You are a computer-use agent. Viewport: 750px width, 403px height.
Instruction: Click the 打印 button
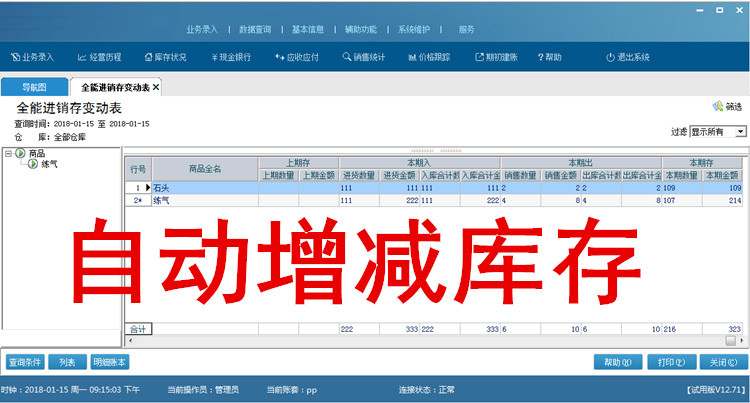(664, 362)
